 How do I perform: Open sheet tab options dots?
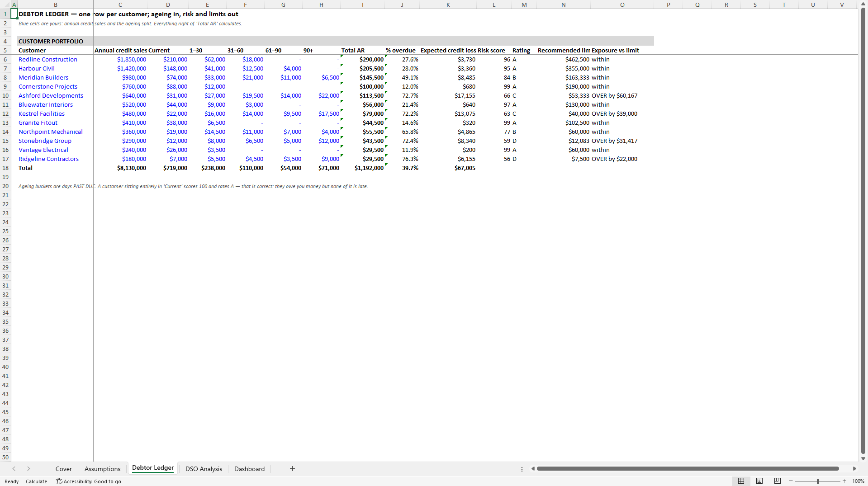(522, 469)
